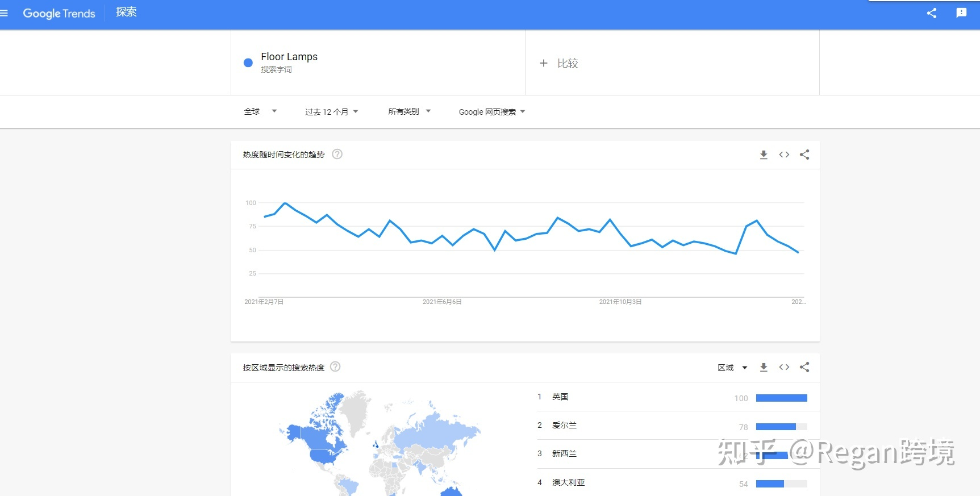
Task: Edit the Floor Lamps search term
Action: pyautogui.click(x=289, y=57)
